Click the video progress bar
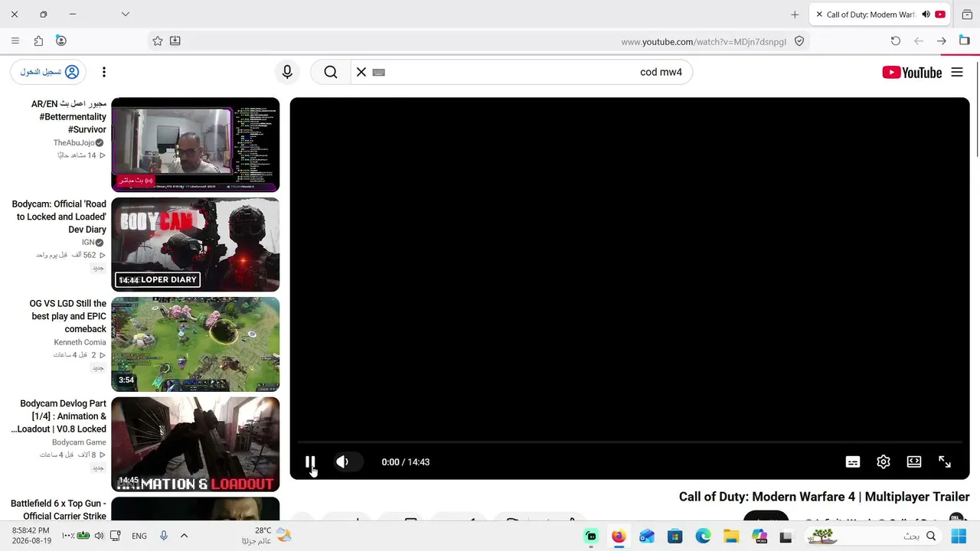 (629, 442)
